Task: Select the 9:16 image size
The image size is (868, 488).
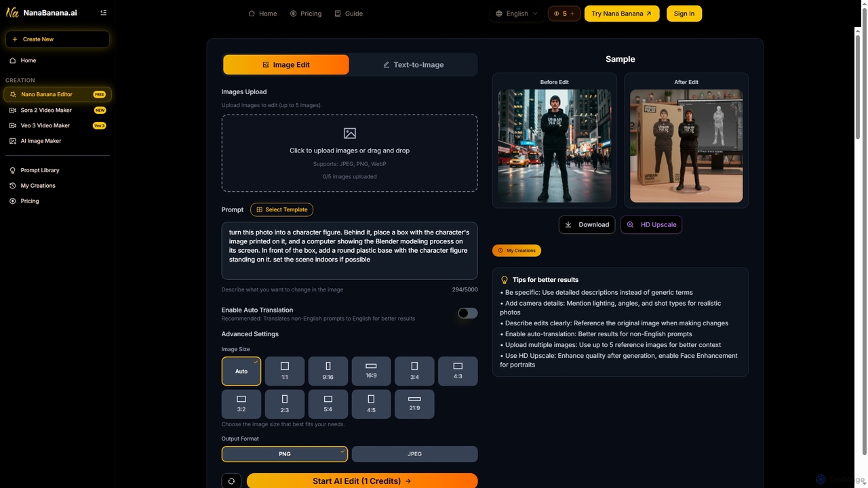Action: pos(328,371)
